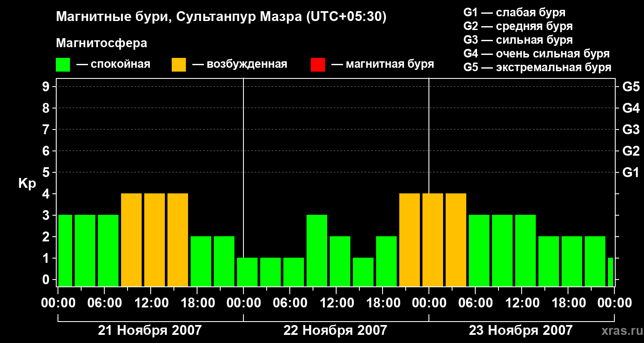
Task: Click the G1 label on the right axis
Action: pos(631,172)
